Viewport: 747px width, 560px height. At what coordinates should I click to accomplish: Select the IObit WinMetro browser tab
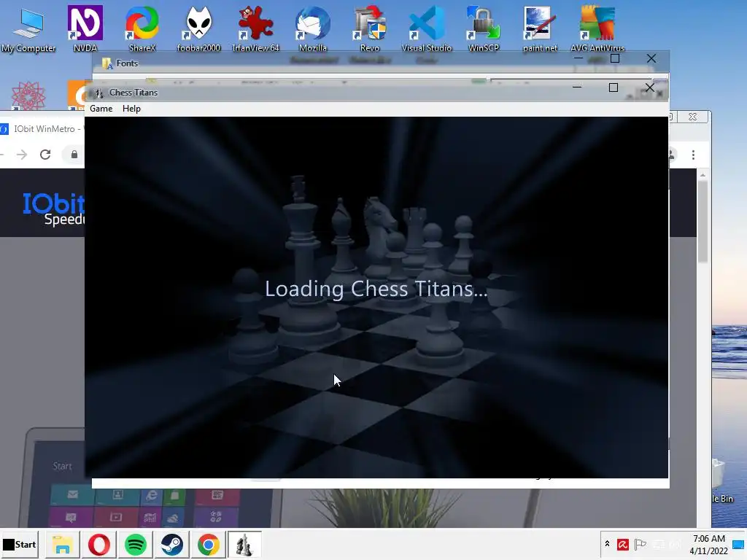pos(42,129)
